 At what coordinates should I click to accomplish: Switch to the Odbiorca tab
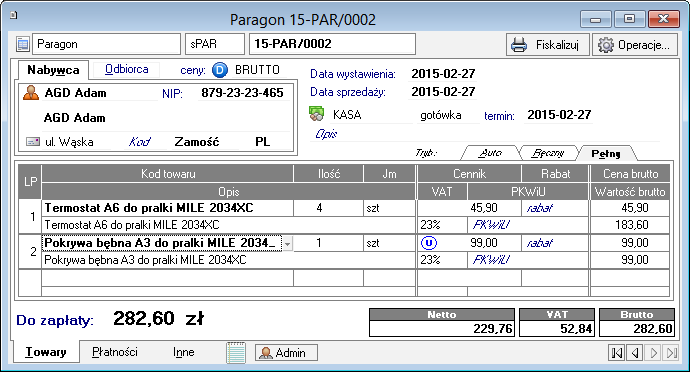pyautogui.click(x=126, y=69)
